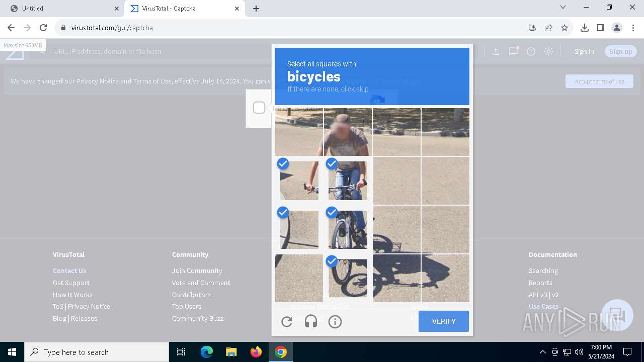Screen dimensions: 644x362
Task: Open the Contributors link
Action: point(191,295)
